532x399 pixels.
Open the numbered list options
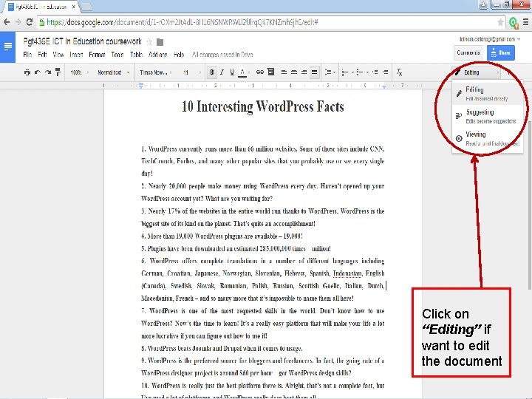(x=347, y=72)
